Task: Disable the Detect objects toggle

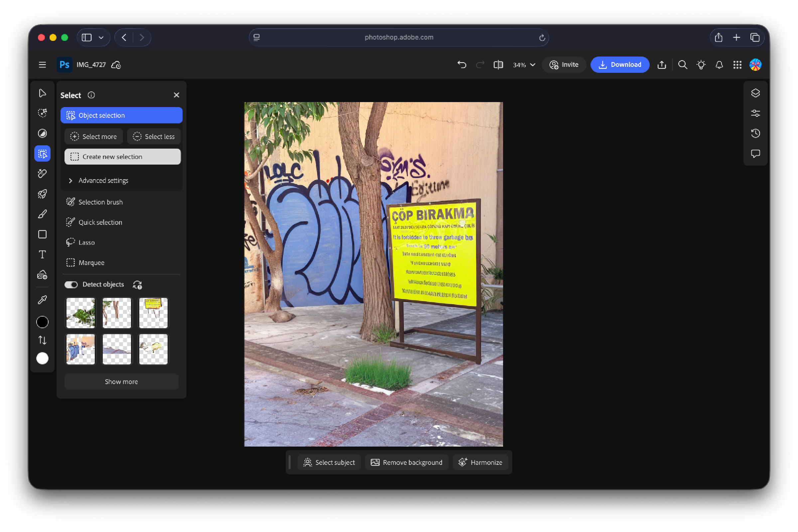Action: [71, 285]
